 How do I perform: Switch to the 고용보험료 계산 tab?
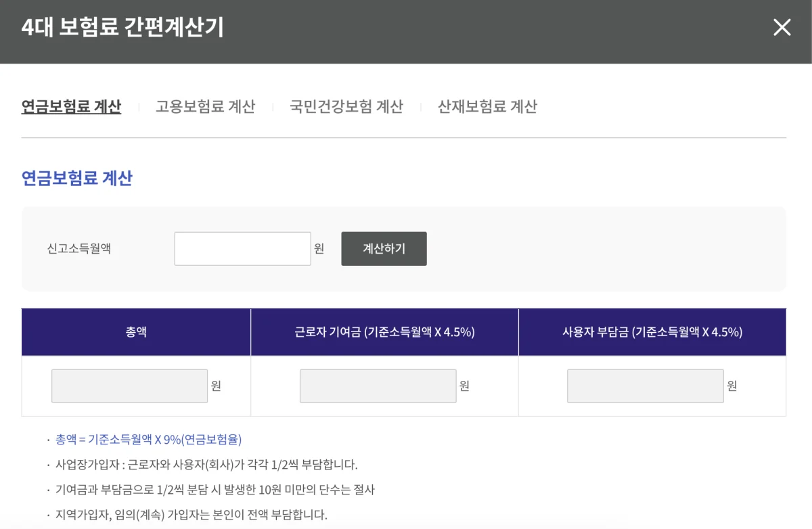(x=205, y=106)
